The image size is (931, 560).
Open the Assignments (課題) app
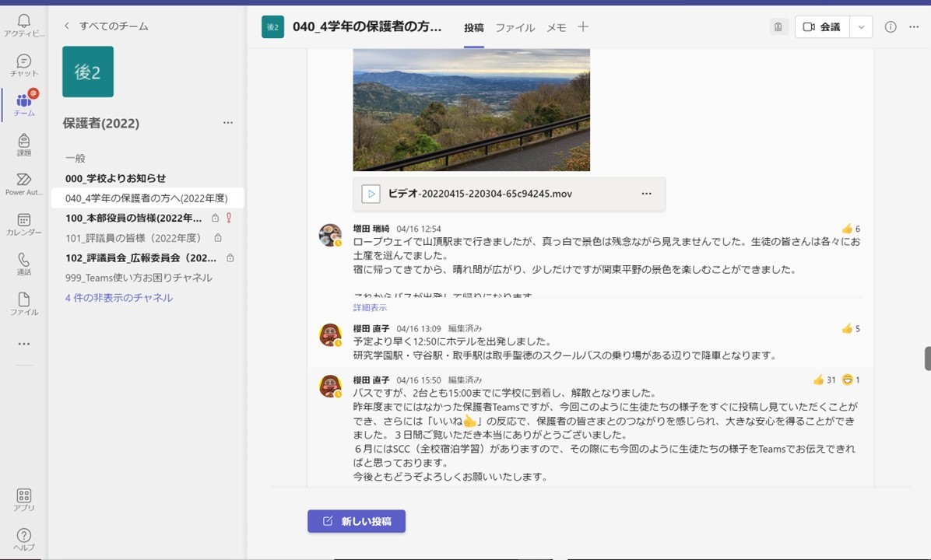(x=24, y=145)
